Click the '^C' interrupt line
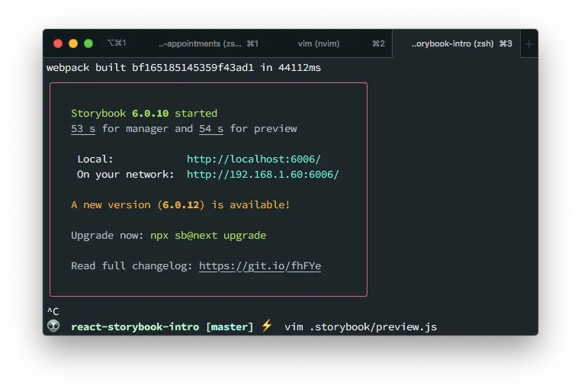581x392 pixels. point(53,311)
